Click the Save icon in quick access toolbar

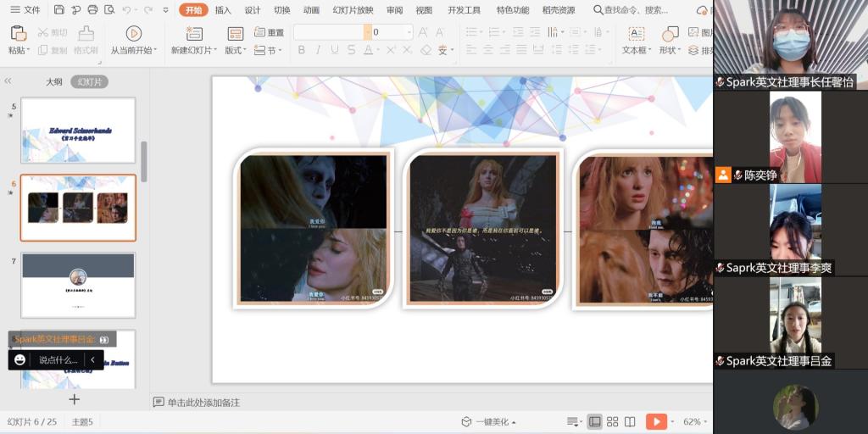pyautogui.click(x=58, y=10)
